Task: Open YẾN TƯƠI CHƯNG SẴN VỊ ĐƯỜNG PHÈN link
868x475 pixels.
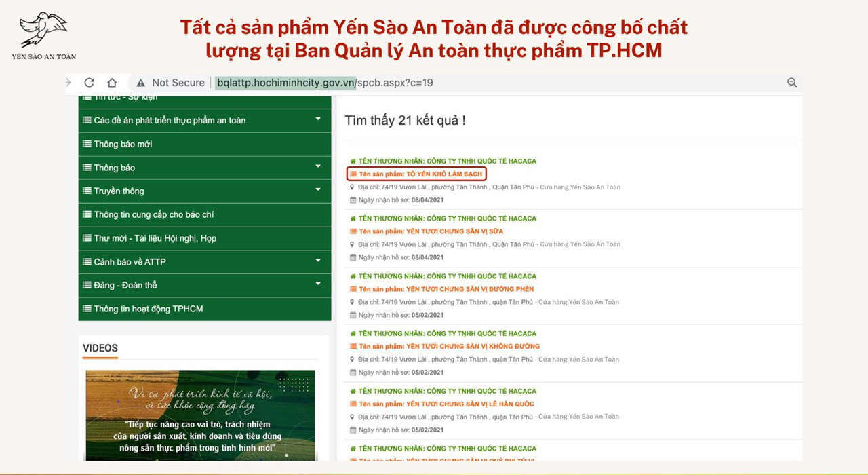Action: (446, 289)
